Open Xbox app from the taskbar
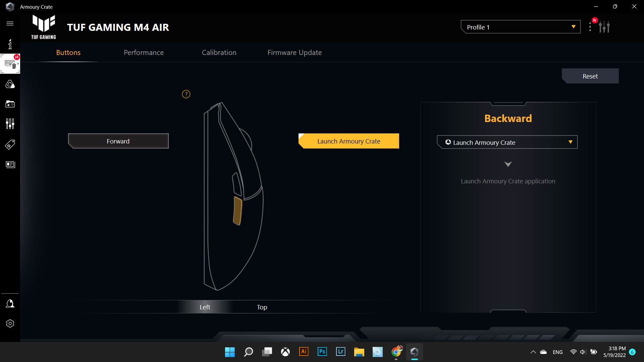The width and height of the screenshot is (644, 362). tap(285, 352)
